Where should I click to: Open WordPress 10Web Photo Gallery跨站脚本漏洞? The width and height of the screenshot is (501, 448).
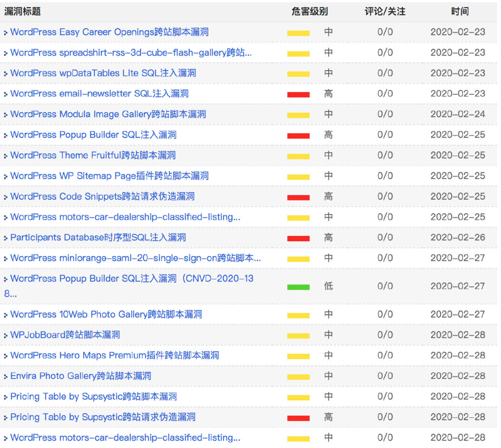(x=106, y=314)
